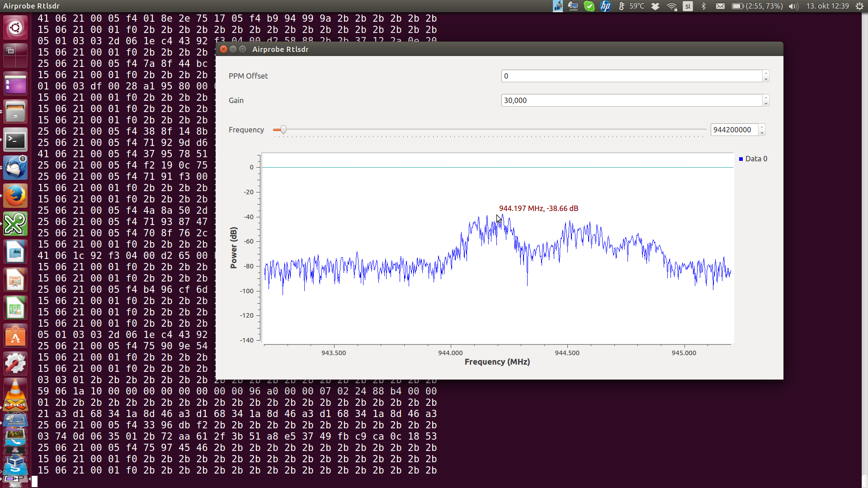Click the clock showing 13. okt 12:39
The width and height of the screenshot is (868, 488).
(x=827, y=6)
